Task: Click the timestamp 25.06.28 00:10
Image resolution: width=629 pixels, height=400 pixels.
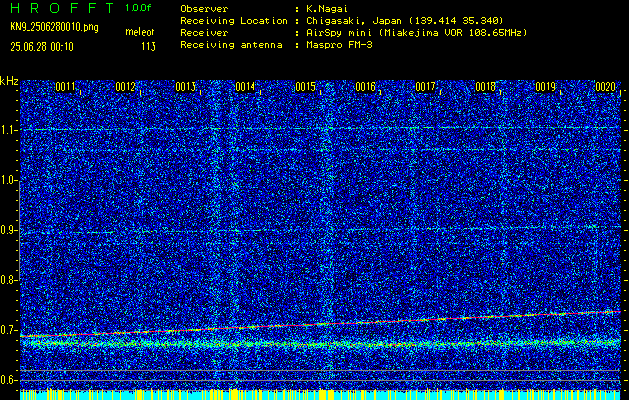Action: 42,47
